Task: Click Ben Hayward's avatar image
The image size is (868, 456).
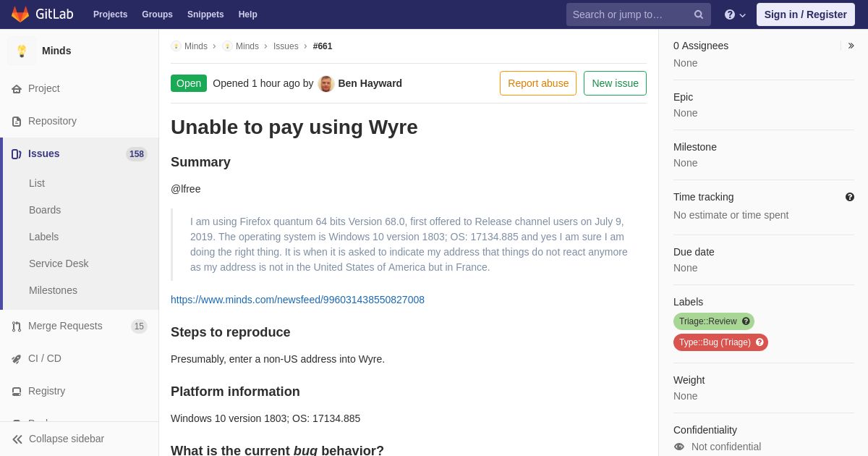Action: click(x=326, y=83)
